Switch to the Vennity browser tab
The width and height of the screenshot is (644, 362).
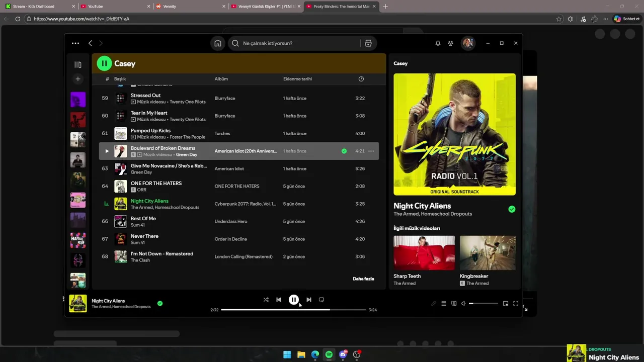pos(190,7)
